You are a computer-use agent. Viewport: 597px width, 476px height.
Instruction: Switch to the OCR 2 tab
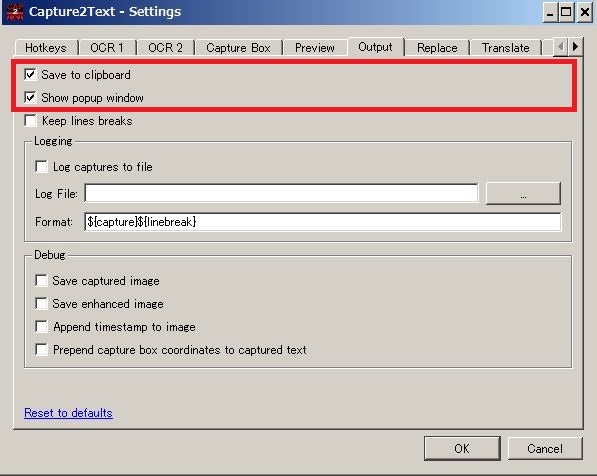[x=166, y=48]
